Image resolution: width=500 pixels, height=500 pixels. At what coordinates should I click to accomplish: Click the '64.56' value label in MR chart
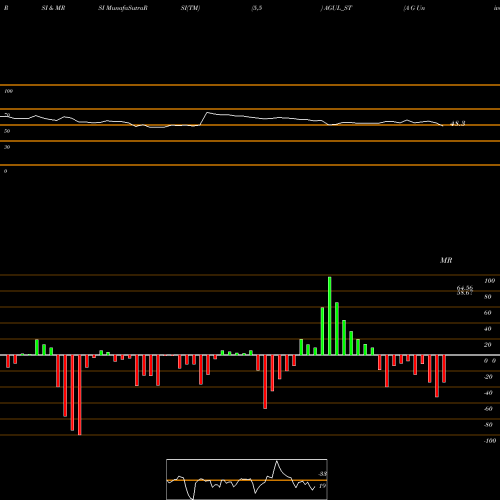point(465,288)
